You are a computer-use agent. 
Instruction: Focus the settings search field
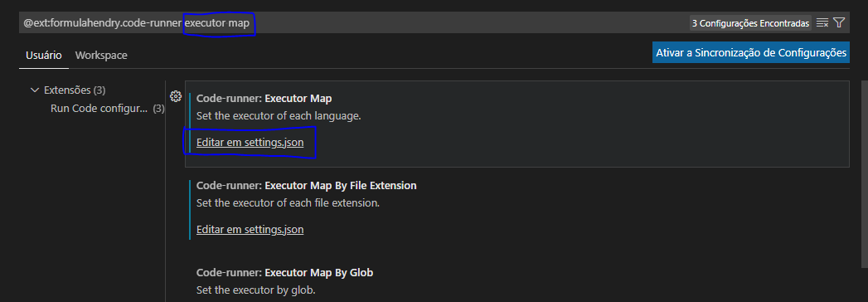(x=354, y=23)
